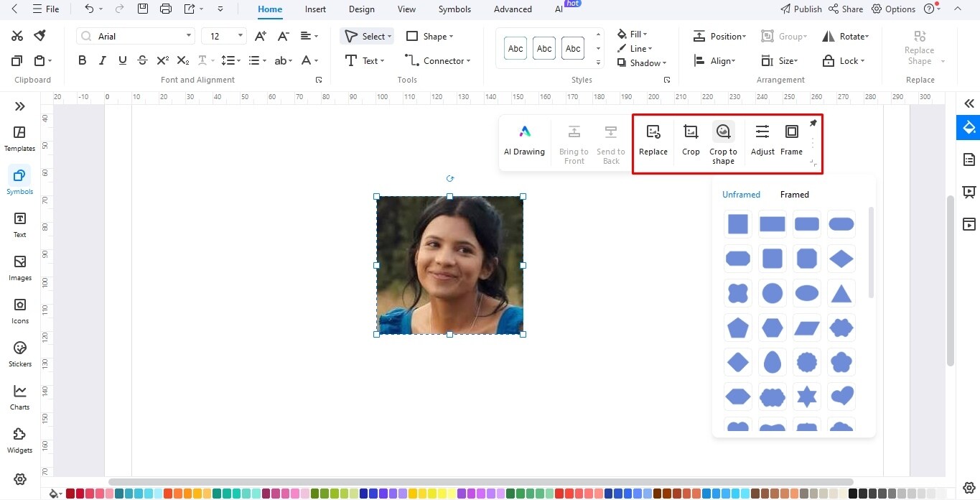Pick the first red color swatch
980x500 pixels.
pyautogui.click(x=70, y=494)
